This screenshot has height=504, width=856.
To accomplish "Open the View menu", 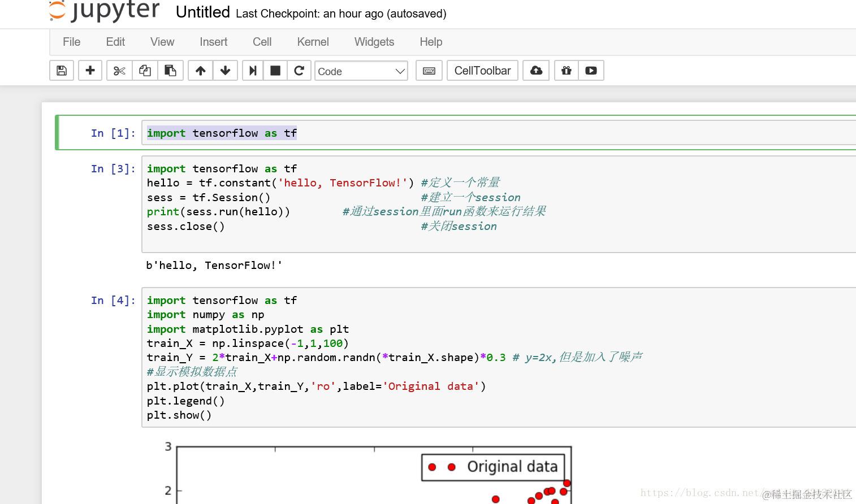I will tap(162, 42).
